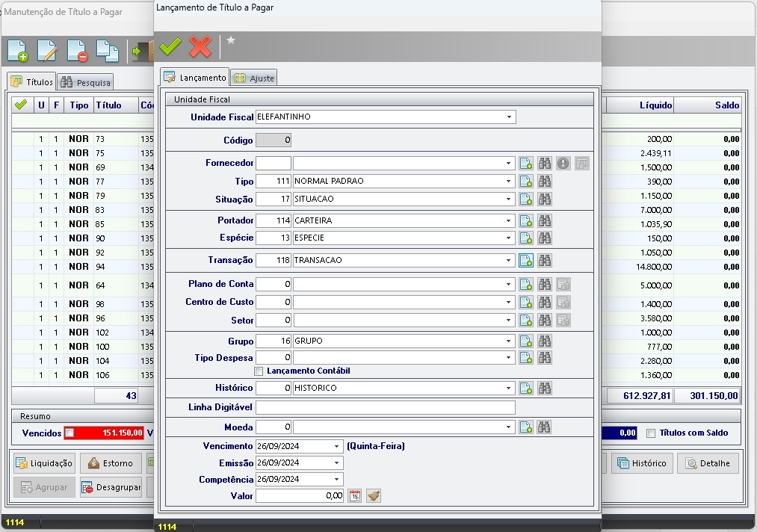The image size is (757, 532).
Task: Open the Pesquisa tab
Action: 86,82
